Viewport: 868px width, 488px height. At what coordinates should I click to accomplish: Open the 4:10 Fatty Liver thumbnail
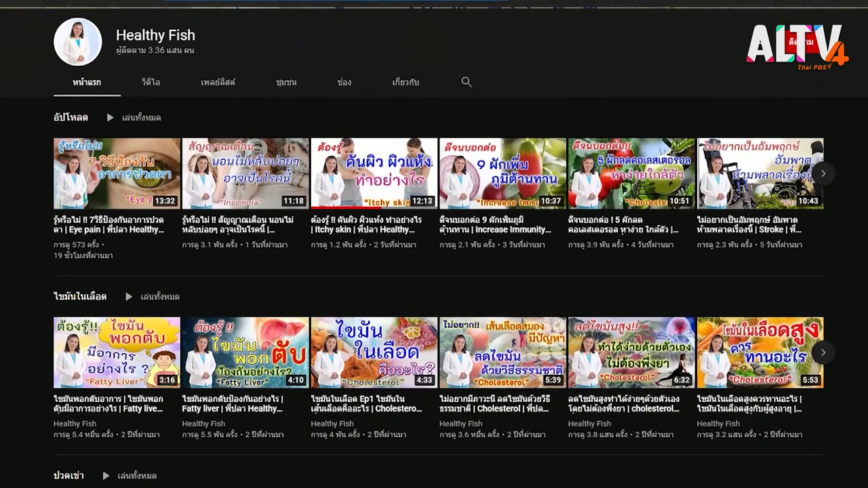click(x=245, y=352)
